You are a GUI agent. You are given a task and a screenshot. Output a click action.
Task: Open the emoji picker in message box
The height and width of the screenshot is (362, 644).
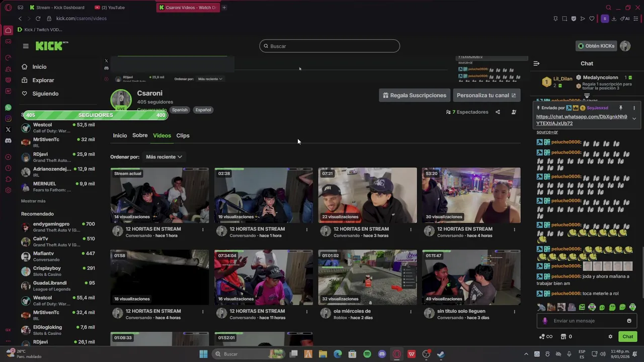point(629,321)
